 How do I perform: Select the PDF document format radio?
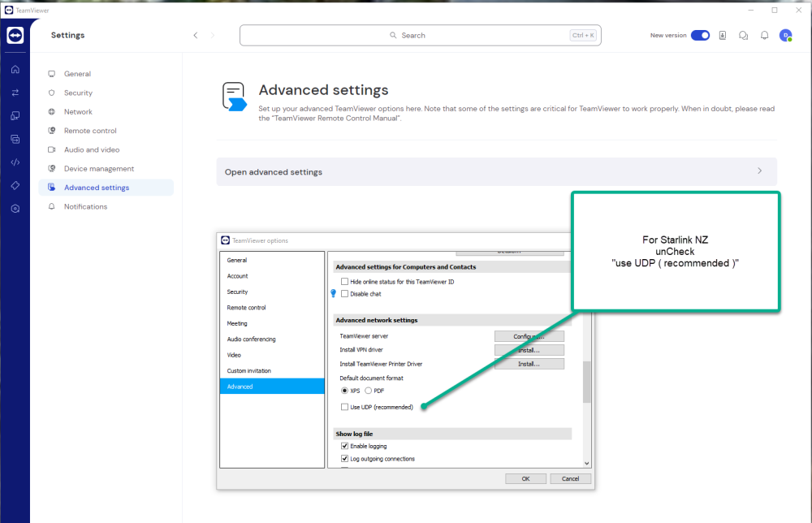tap(368, 391)
